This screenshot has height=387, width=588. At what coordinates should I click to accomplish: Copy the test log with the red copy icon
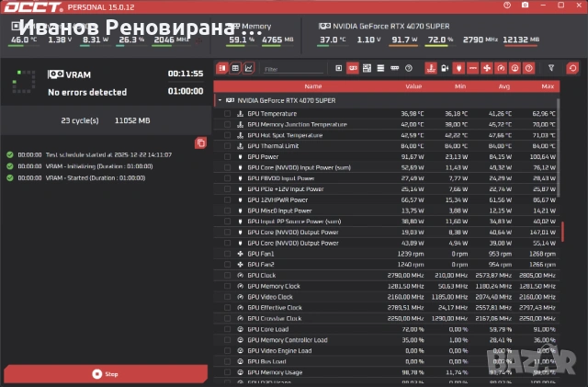click(200, 142)
